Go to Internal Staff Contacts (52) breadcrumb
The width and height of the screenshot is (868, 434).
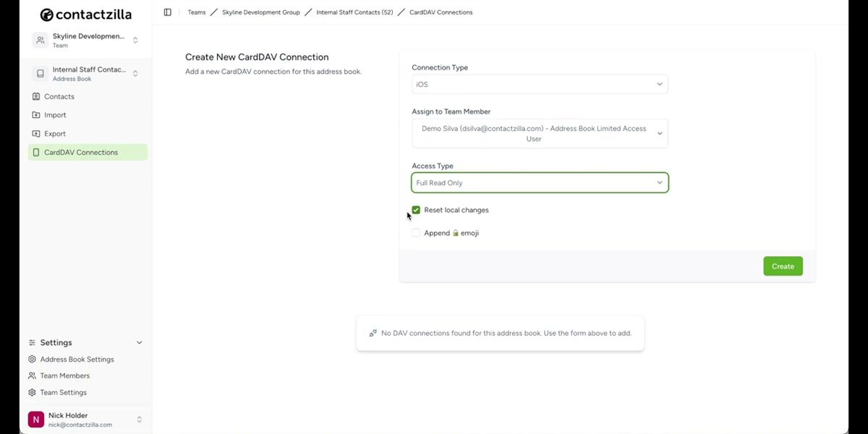[354, 12]
